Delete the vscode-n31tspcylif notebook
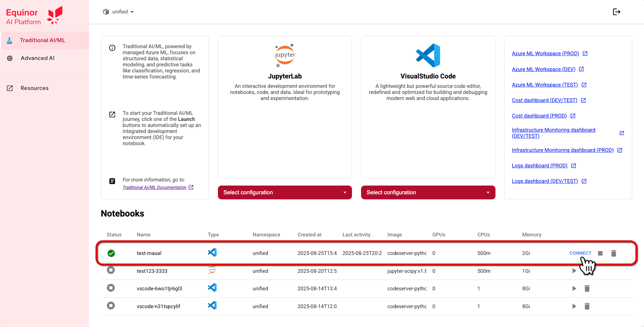Screen dimensions: 644x327 pos(587,306)
